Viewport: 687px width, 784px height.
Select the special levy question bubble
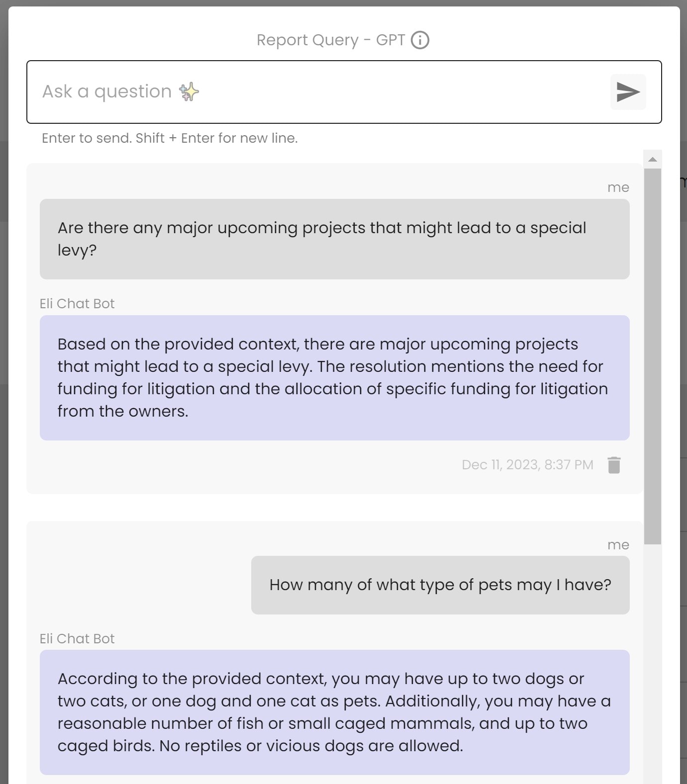coord(333,239)
